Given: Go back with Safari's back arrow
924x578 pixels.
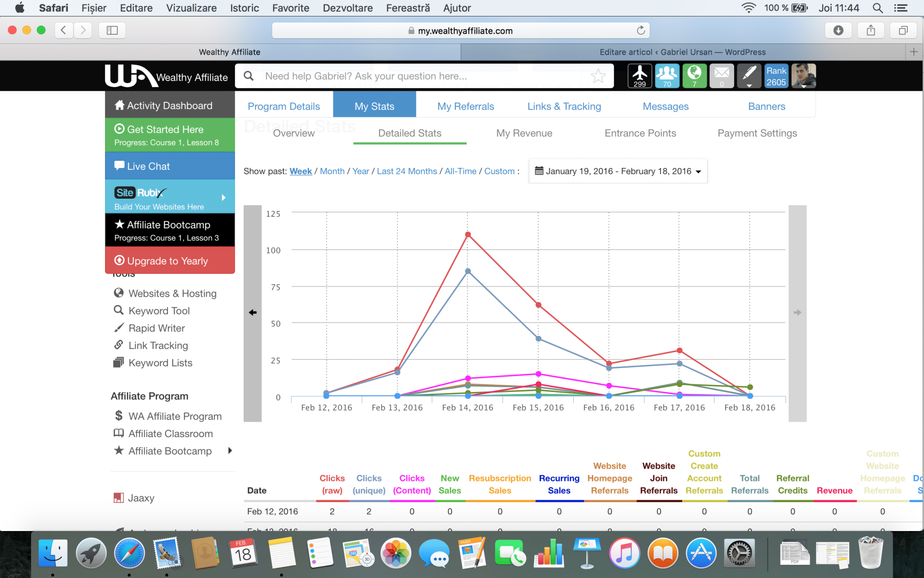Looking at the screenshot, I should (x=64, y=30).
